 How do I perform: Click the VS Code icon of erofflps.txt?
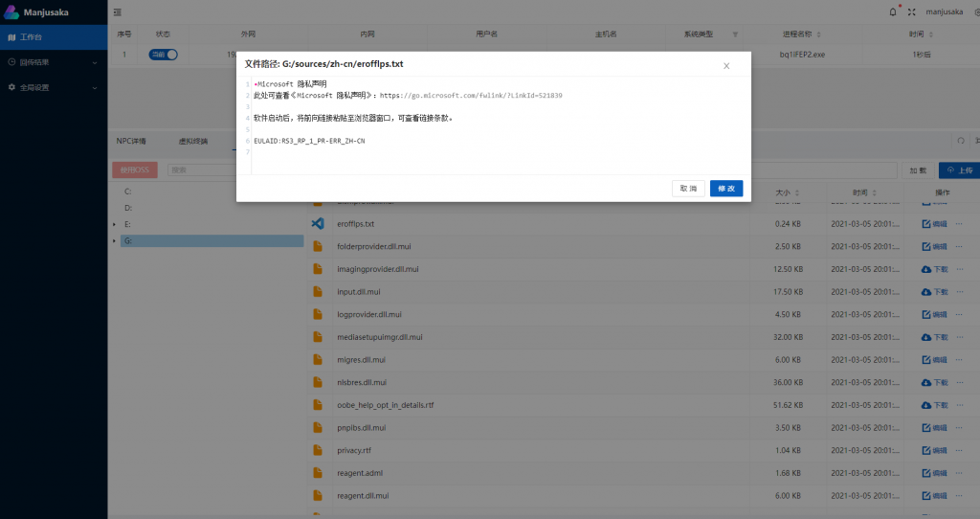[318, 223]
